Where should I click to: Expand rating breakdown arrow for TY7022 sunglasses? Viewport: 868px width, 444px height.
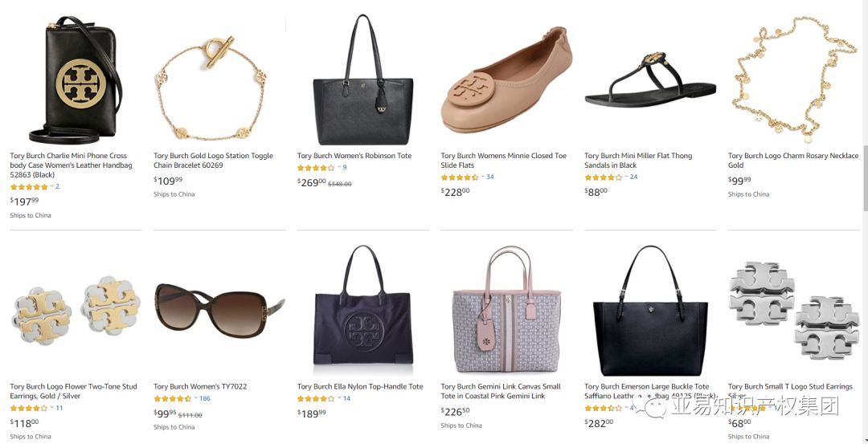pos(195,398)
